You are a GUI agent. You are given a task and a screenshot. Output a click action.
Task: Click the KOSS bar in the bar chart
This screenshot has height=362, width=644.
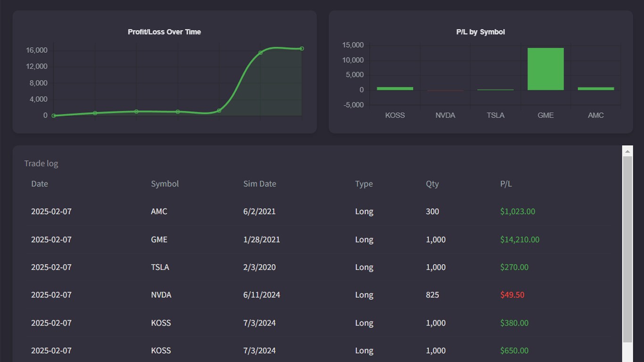[395, 88]
